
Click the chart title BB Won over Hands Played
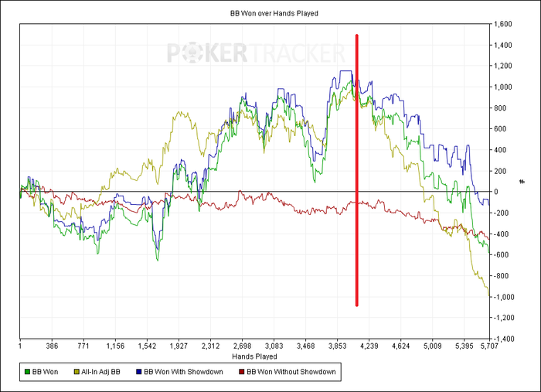click(x=274, y=13)
